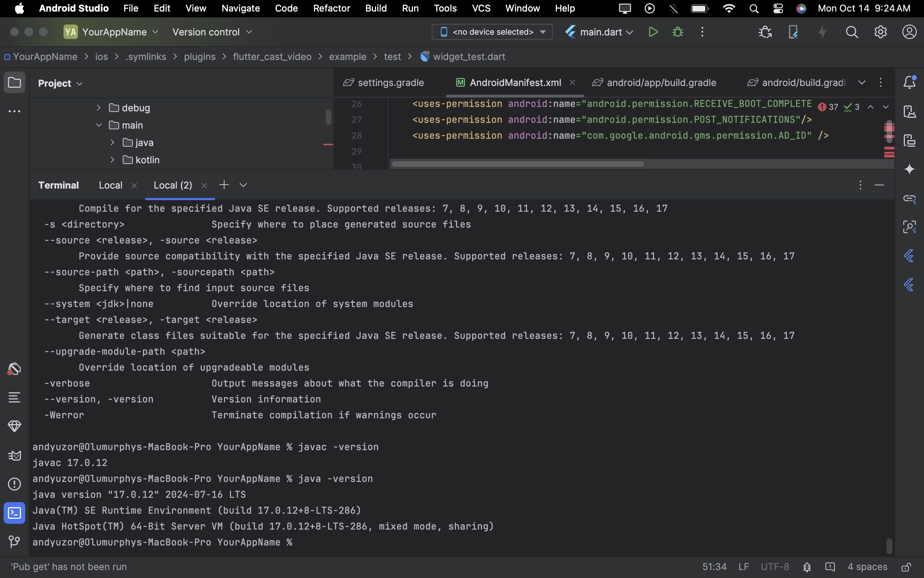Toggle read-only lock icon in status bar

coord(906,567)
